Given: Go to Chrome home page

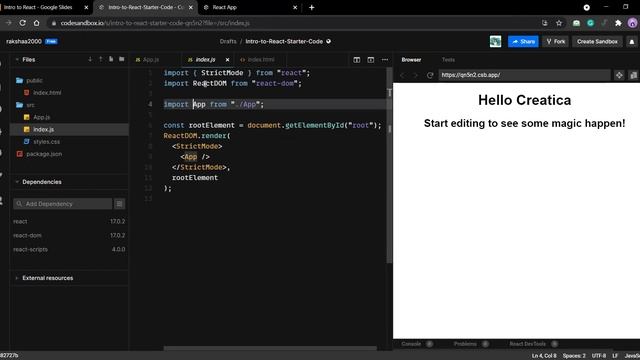Looking at the screenshot, I should click(x=36, y=23).
